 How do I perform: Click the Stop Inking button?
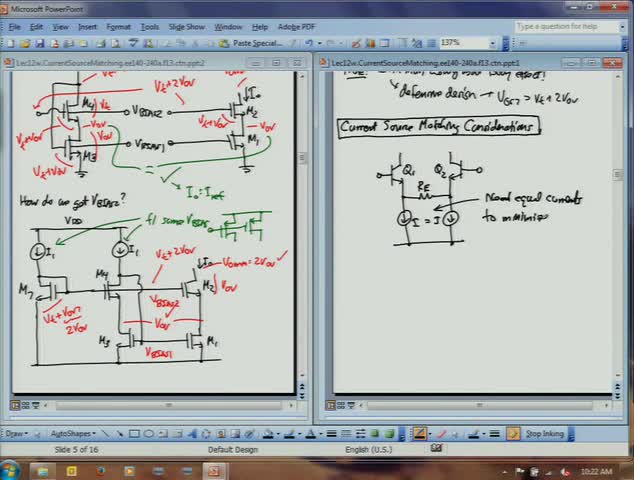(x=544, y=434)
